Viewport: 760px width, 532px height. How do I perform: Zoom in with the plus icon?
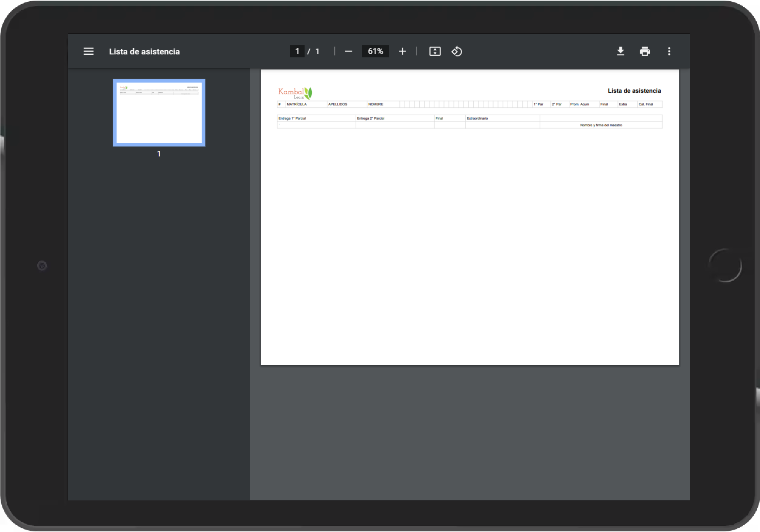click(x=402, y=51)
